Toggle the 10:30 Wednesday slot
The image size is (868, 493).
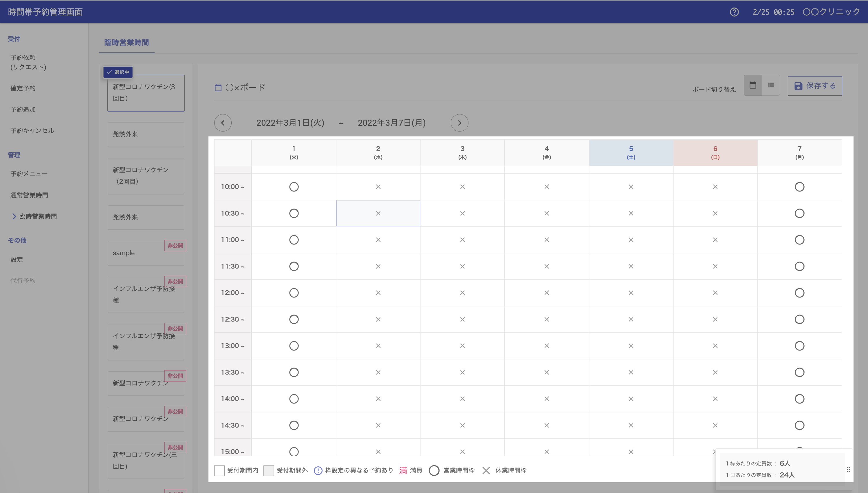pyautogui.click(x=378, y=213)
